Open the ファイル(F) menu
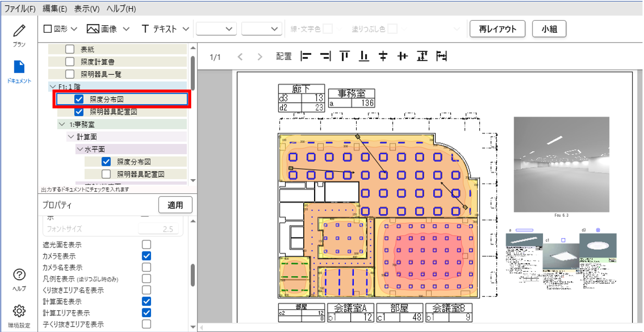The height and width of the screenshot is (332, 644). pyautogui.click(x=20, y=9)
